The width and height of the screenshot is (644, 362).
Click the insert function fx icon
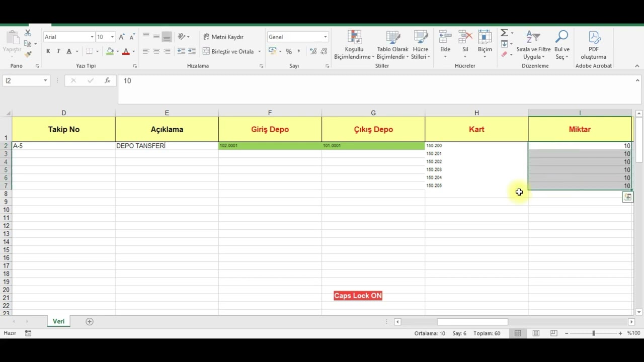pyautogui.click(x=107, y=80)
